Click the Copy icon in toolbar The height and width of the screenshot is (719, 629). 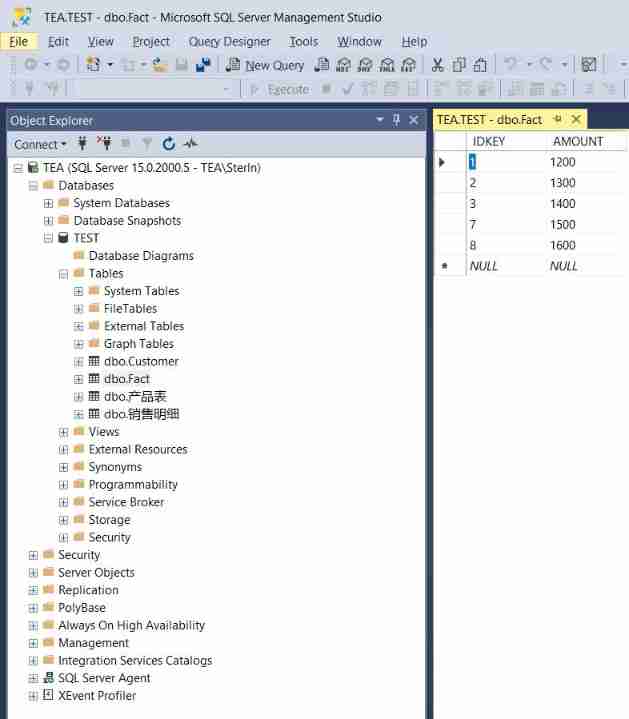coord(459,65)
